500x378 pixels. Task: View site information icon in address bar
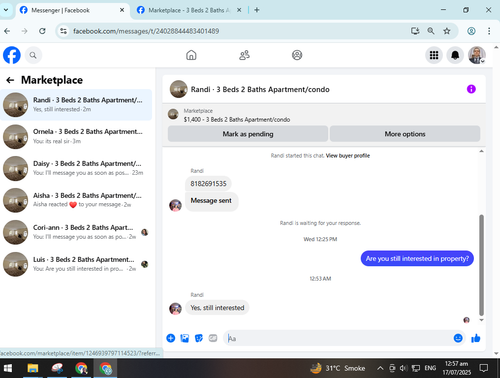coord(63,31)
